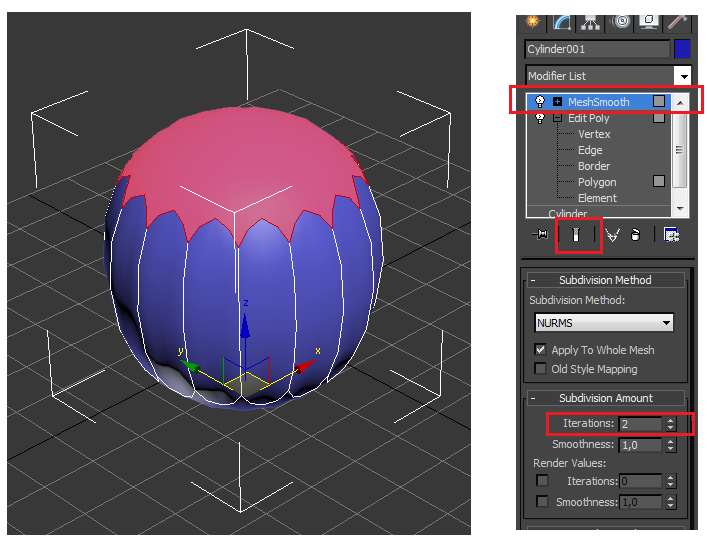The height and width of the screenshot is (544, 707).
Task: Collapse the Edit Poly sub-object tree
Action: click(557, 118)
